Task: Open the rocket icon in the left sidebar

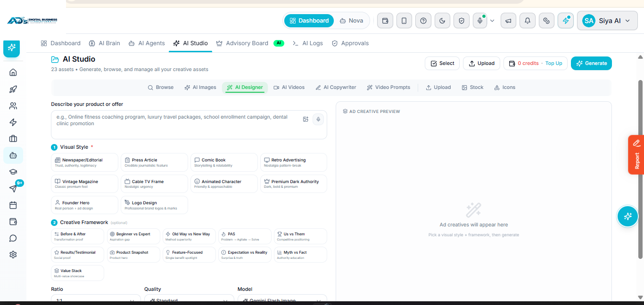Action: click(13, 89)
